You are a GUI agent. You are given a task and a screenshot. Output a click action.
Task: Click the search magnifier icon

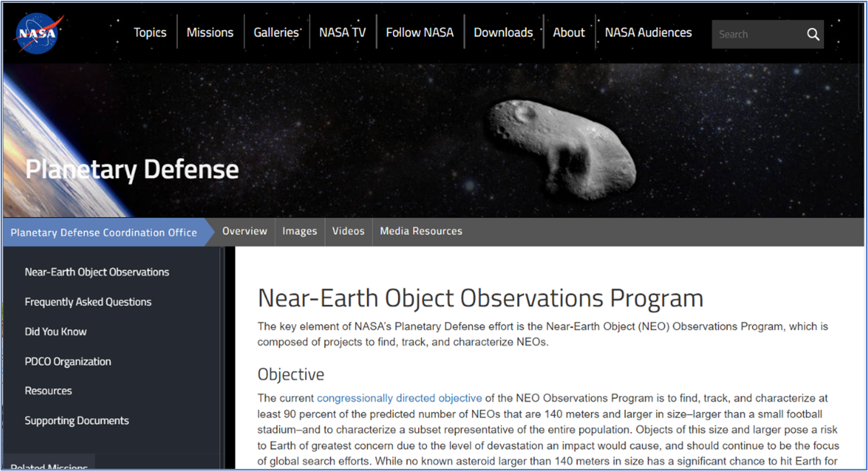point(813,34)
